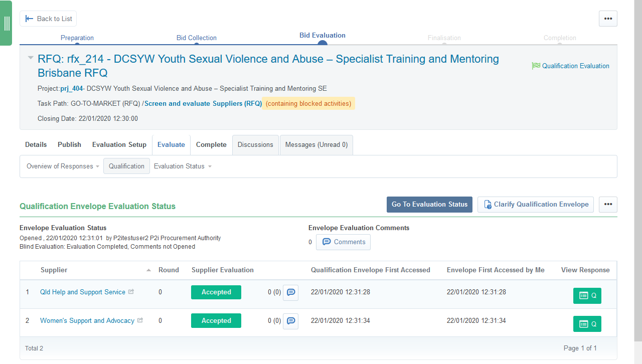Open external link icon beside Qld Help supplier
Viewport: 642px width, 364px height.
pyautogui.click(x=131, y=292)
